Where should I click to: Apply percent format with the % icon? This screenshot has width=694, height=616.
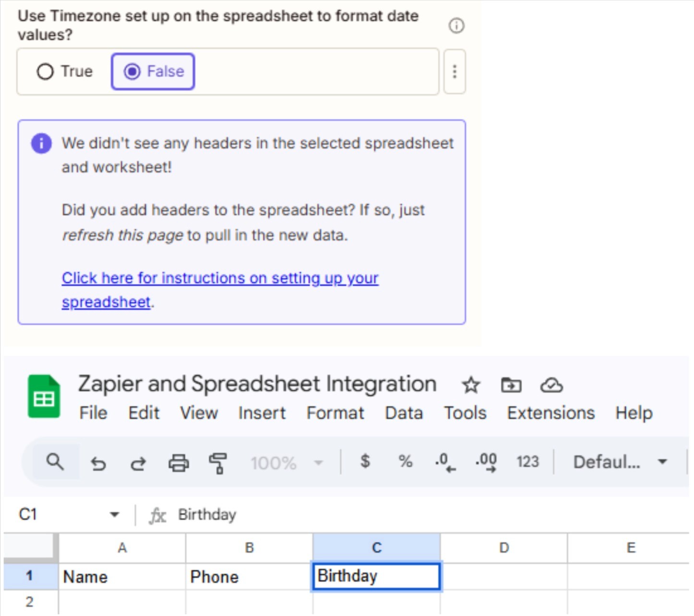406,461
